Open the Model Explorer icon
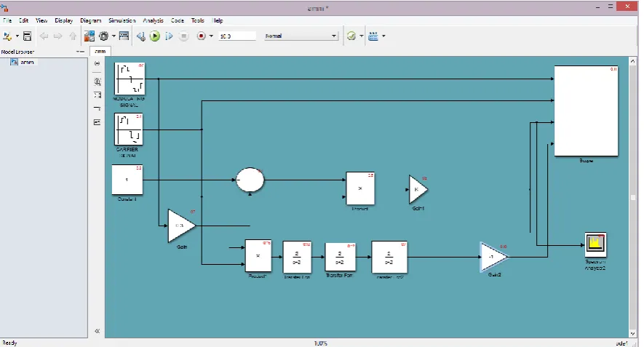The image size is (644, 347). point(124,36)
